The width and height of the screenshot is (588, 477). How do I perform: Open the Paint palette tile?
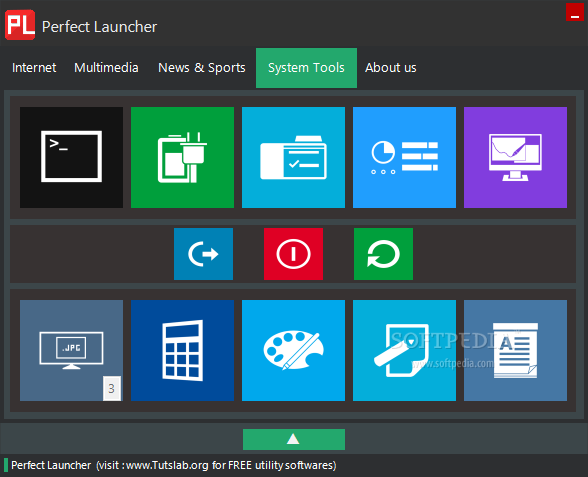click(x=293, y=350)
